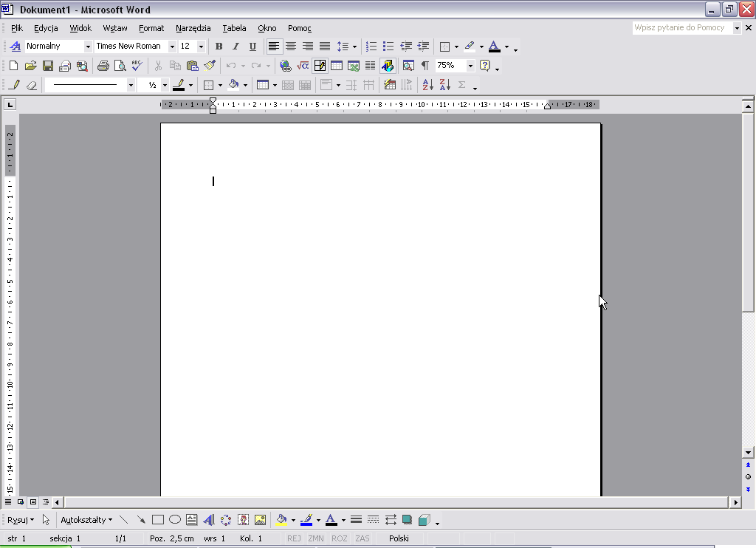
Task: Open the Tabela menu
Action: point(234,28)
